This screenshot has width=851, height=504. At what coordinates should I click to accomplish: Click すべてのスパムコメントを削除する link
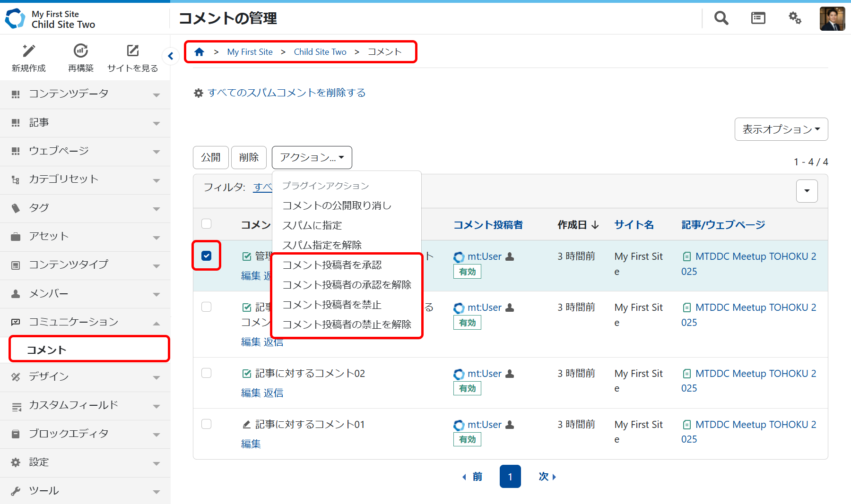click(287, 93)
